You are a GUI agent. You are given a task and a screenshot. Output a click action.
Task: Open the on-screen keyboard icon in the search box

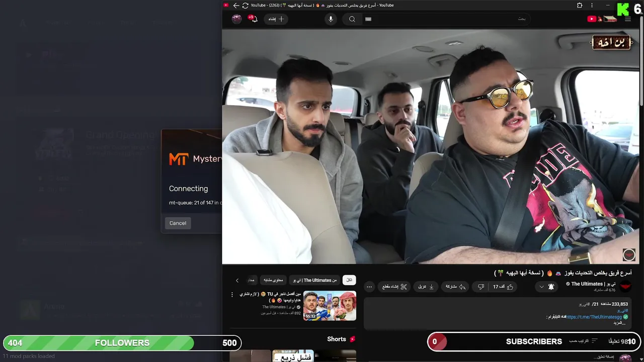pyautogui.click(x=368, y=19)
